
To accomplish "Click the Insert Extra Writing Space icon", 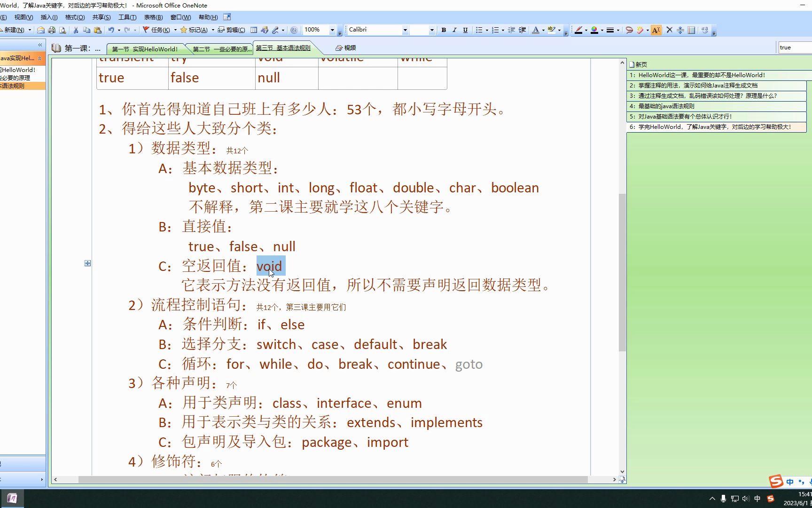I will (x=680, y=30).
